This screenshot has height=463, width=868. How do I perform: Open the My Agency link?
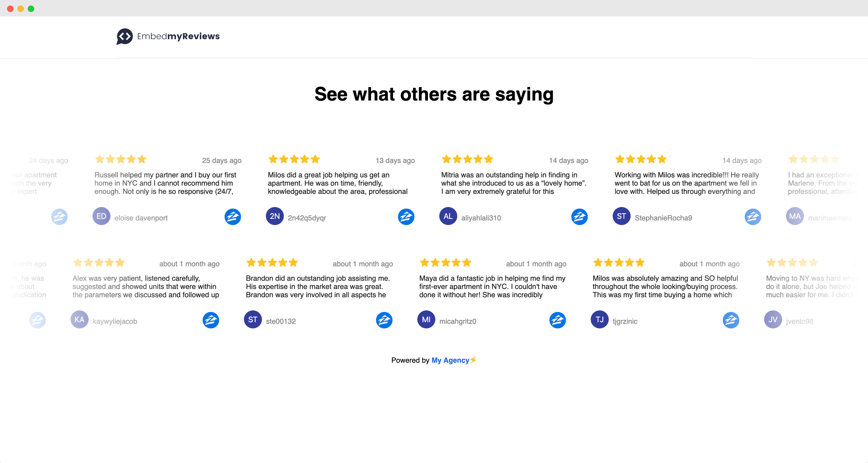pos(450,360)
